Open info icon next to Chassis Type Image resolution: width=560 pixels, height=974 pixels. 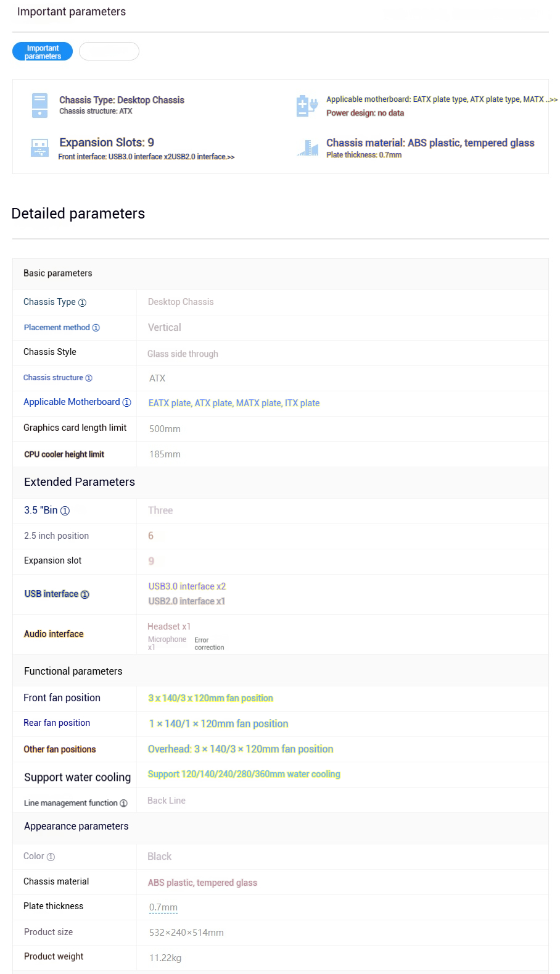point(82,302)
